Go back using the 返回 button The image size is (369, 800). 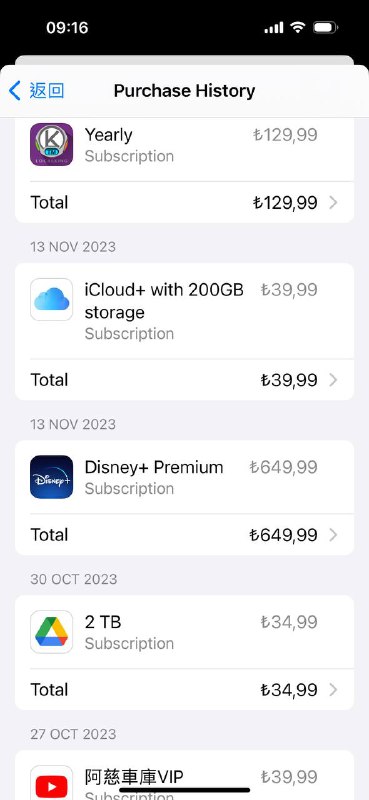(36, 91)
